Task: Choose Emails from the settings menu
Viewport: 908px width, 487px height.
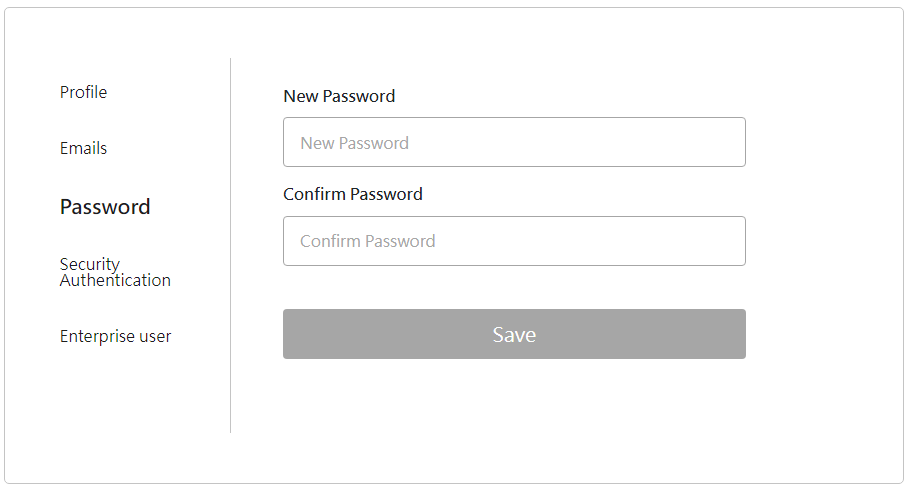Action: pyautogui.click(x=83, y=148)
